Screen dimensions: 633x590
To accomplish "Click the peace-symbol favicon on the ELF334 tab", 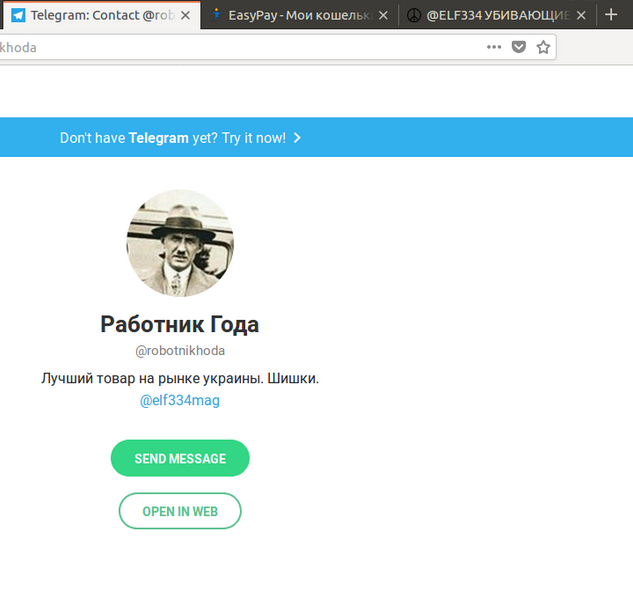I will click(414, 16).
